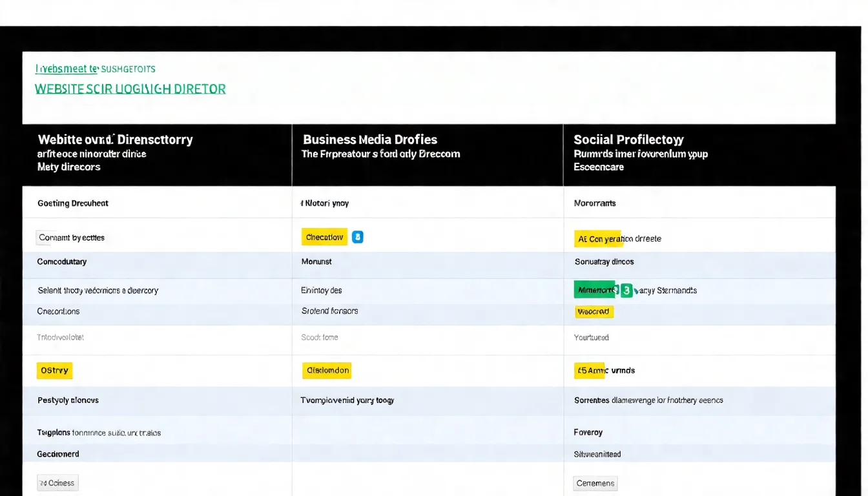Image resolution: width=868 pixels, height=496 pixels.
Task: Click the highlighted At Con yeration label
Action: click(x=598, y=238)
